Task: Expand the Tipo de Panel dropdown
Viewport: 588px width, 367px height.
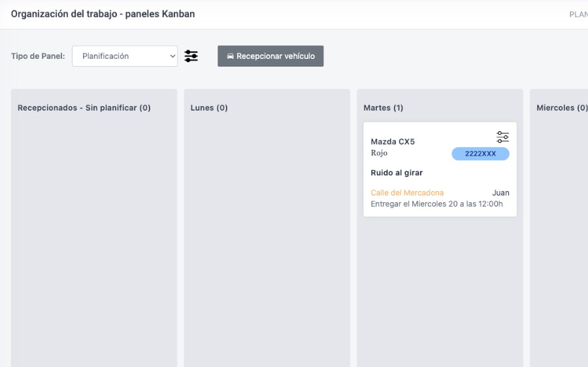Action: (x=125, y=56)
